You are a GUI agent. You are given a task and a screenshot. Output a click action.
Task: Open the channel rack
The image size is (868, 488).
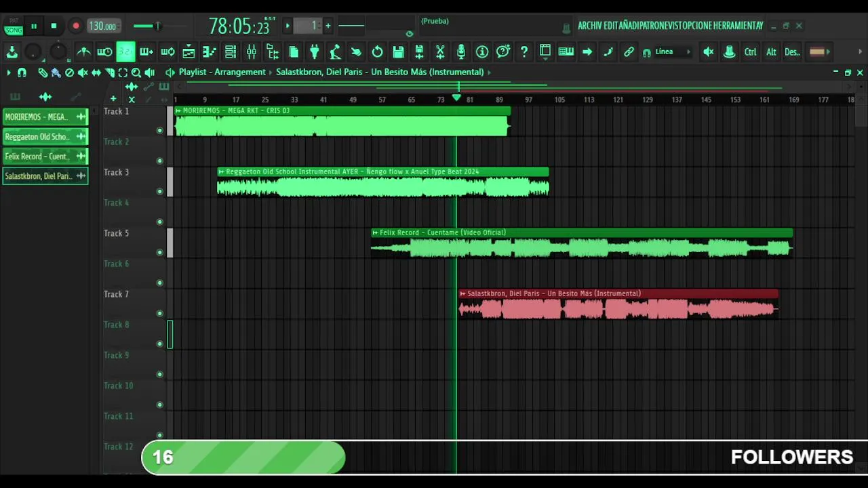coord(231,52)
